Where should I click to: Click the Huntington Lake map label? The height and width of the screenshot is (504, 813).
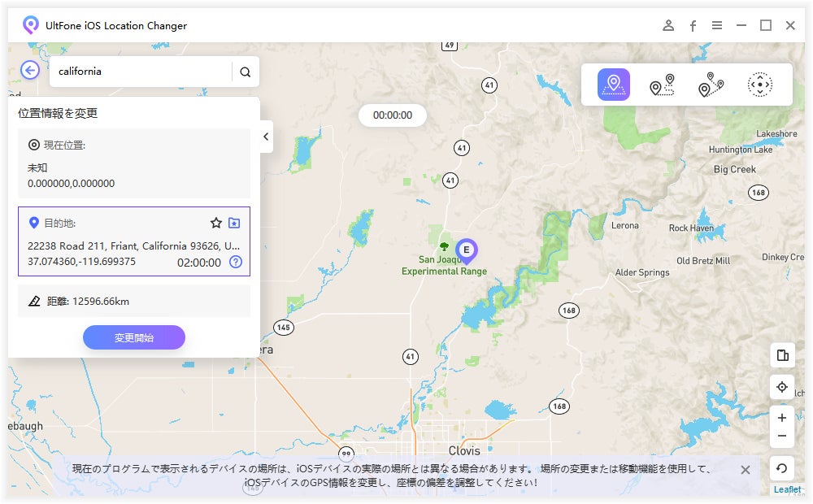click(741, 150)
